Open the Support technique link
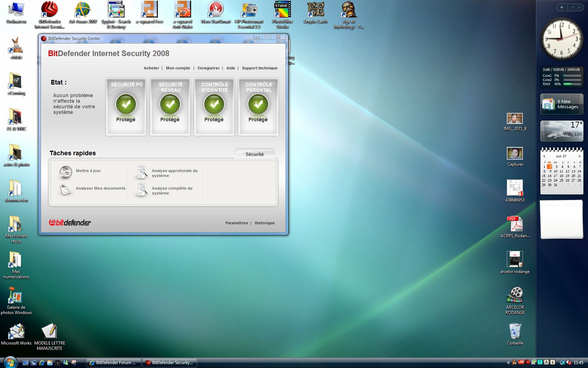The image size is (588, 368). [x=260, y=68]
